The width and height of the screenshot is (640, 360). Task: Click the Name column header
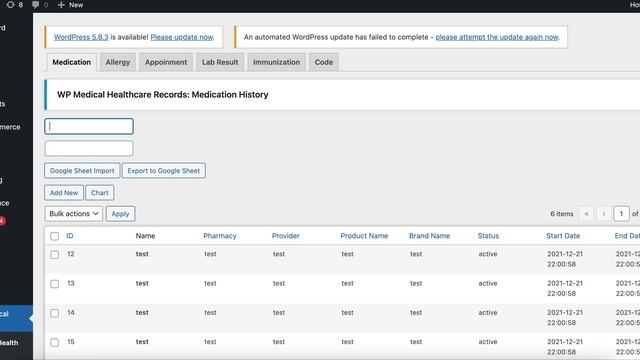point(145,236)
